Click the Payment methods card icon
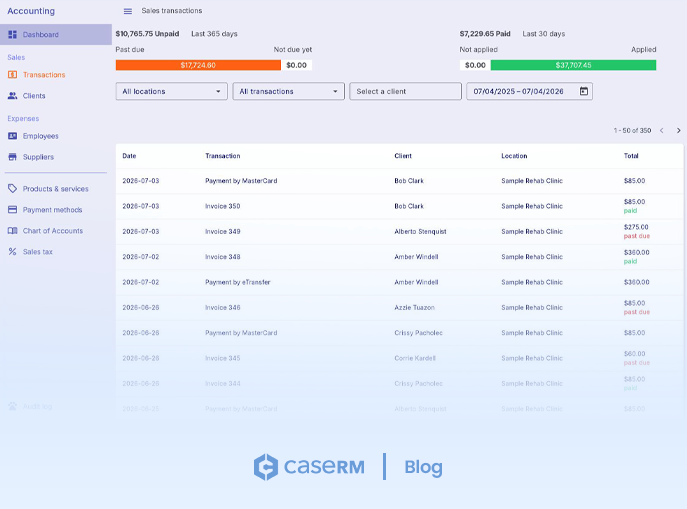The height and width of the screenshot is (509, 687). [x=13, y=209]
